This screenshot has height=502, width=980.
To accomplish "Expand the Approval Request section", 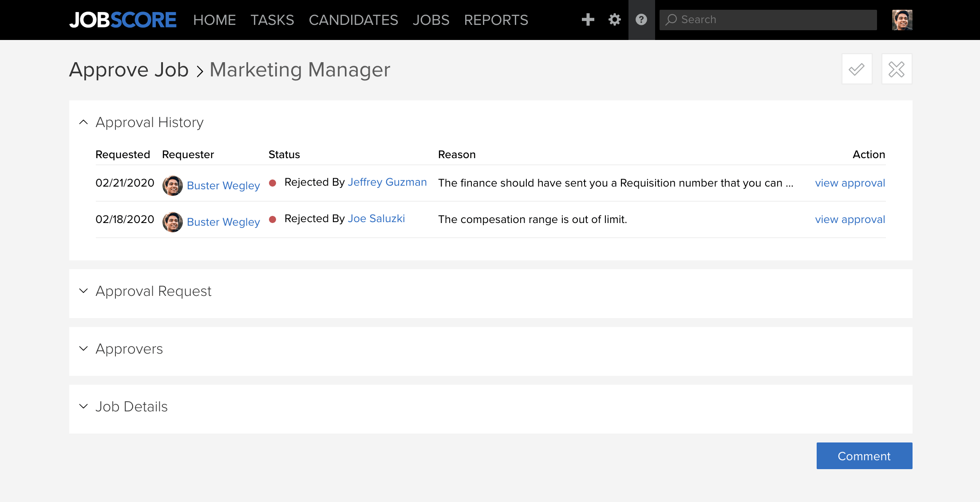I will click(x=83, y=291).
